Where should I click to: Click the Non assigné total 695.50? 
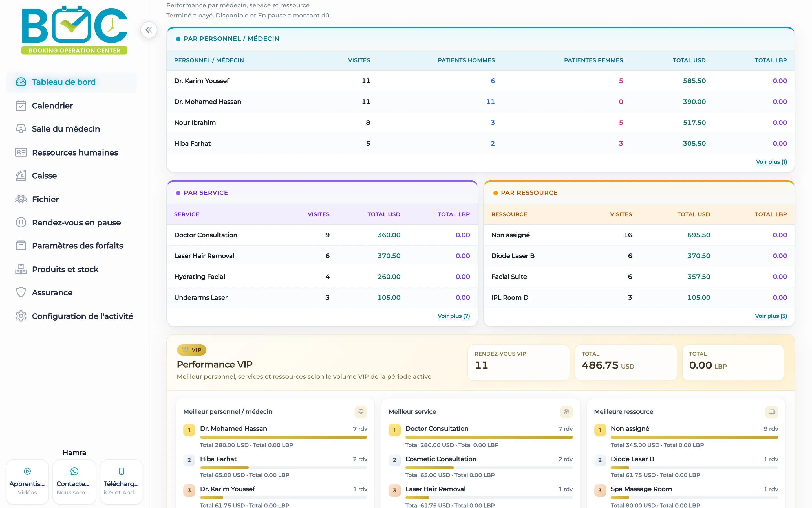(x=699, y=235)
